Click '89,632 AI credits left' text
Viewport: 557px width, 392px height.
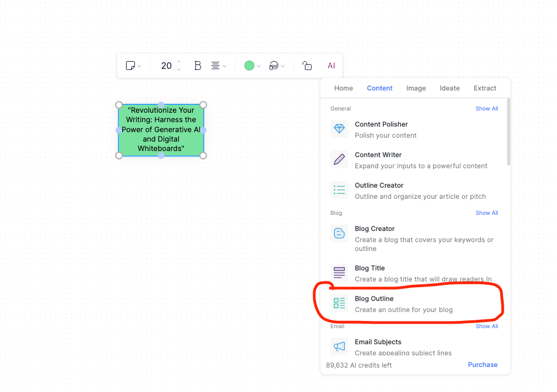(x=359, y=365)
